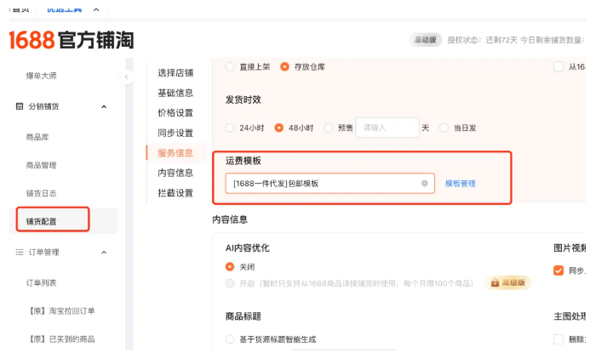
Task: Jump to 内容信息 section in anchor list
Action: 175,173
